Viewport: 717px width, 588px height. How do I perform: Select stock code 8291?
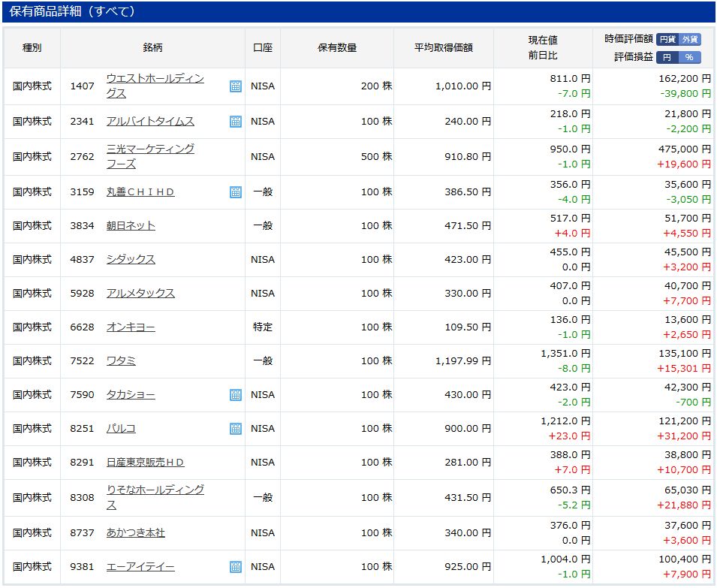click(82, 463)
